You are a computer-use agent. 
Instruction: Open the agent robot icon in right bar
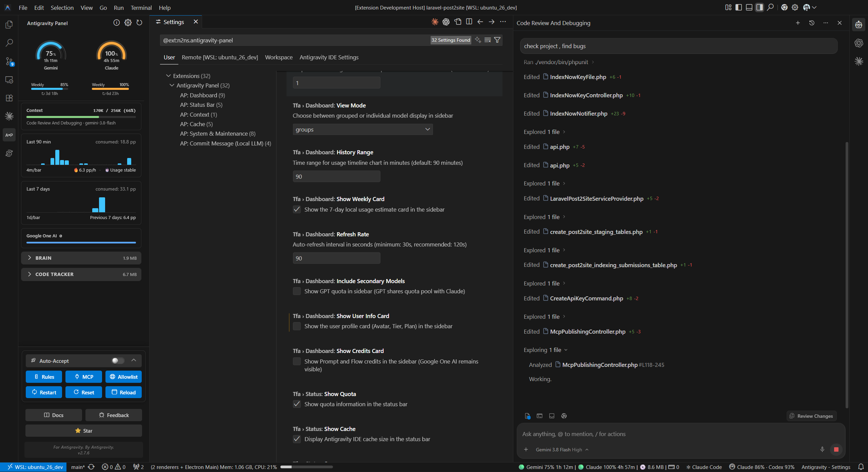click(859, 24)
